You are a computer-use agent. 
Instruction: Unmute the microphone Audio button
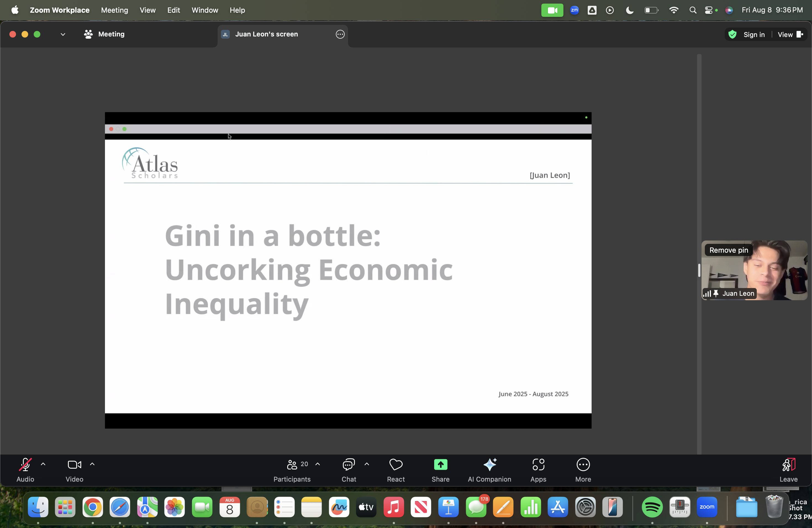click(x=25, y=464)
